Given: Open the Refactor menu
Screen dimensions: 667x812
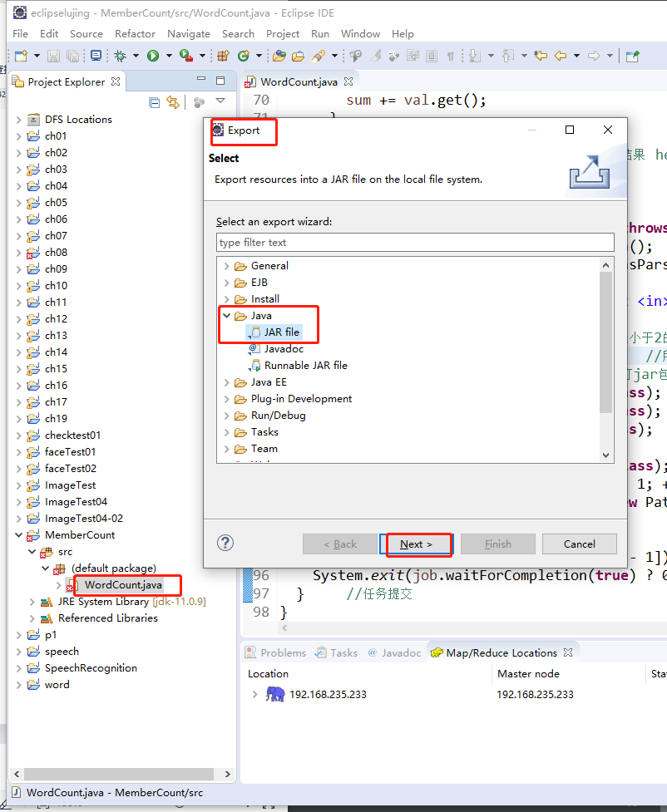Looking at the screenshot, I should [x=135, y=34].
